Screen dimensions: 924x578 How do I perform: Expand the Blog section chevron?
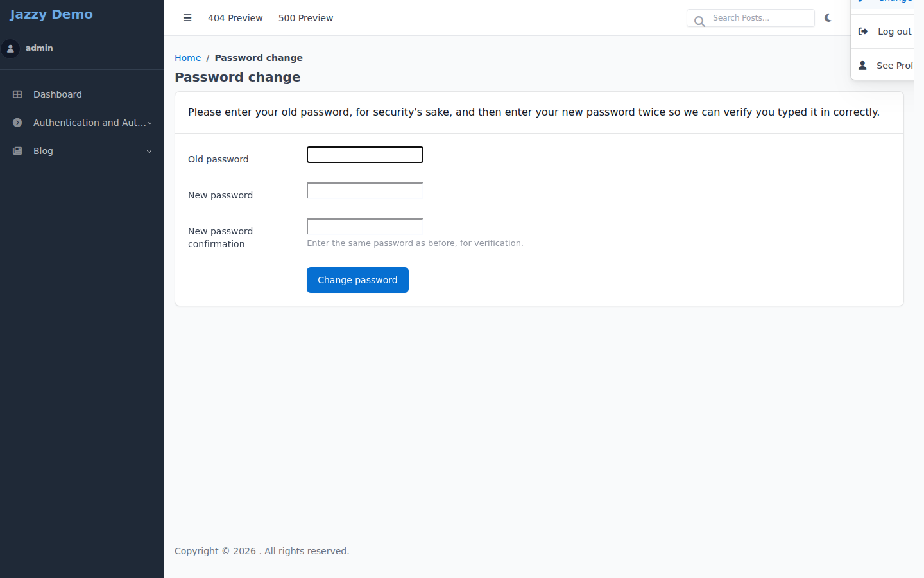(x=150, y=151)
